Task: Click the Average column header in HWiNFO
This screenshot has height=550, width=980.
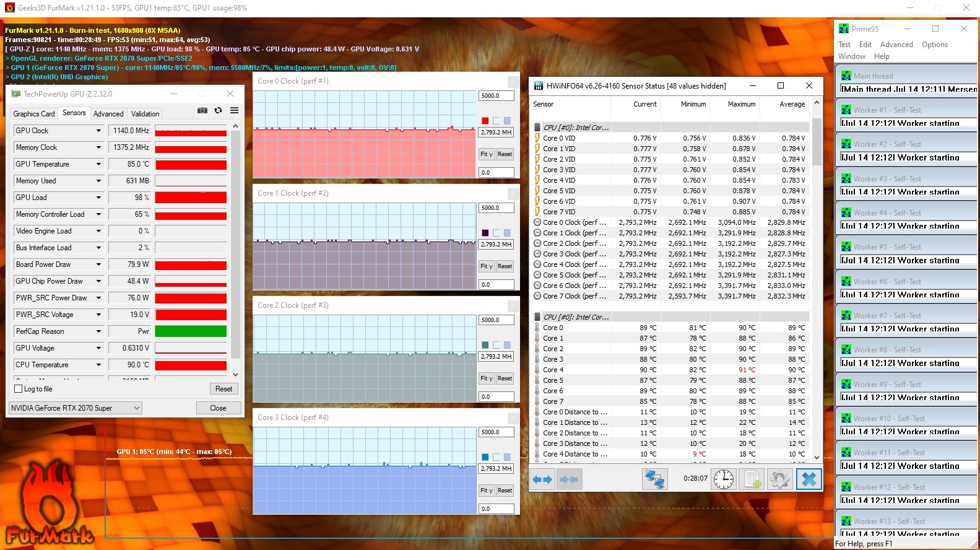Action: tap(792, 104)
